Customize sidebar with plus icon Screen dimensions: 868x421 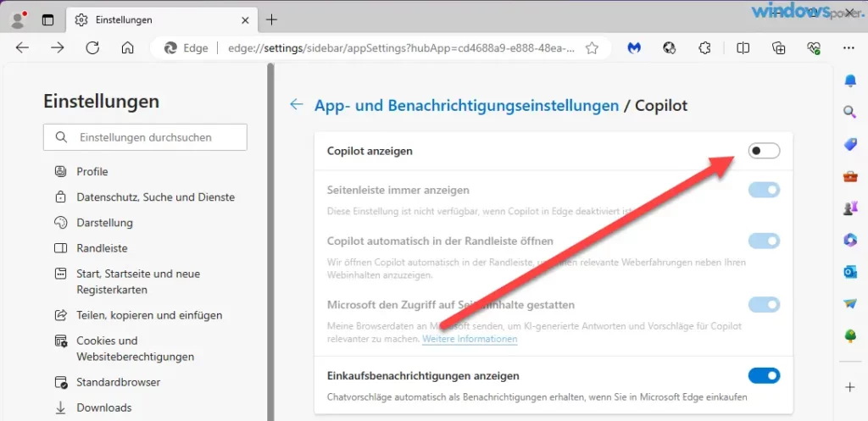(850, 387)
